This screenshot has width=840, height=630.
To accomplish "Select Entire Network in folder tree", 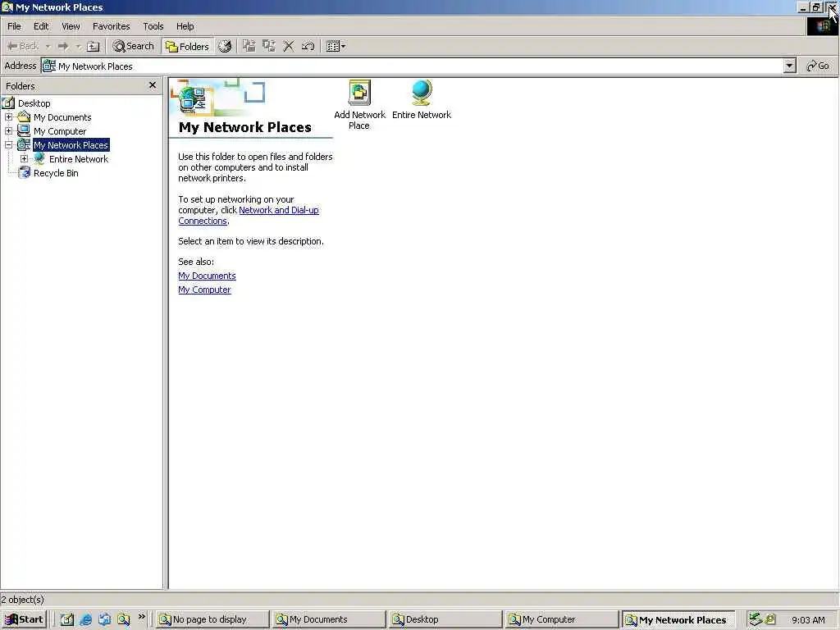I will click(79, 159).
